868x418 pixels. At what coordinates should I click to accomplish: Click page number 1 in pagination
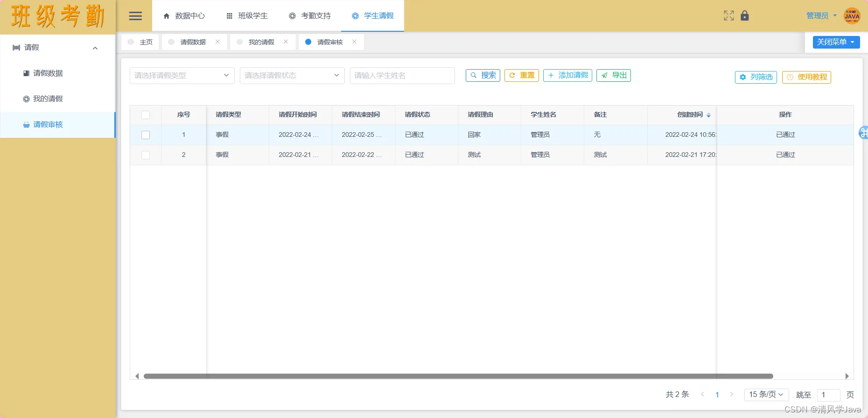point(717,395)
